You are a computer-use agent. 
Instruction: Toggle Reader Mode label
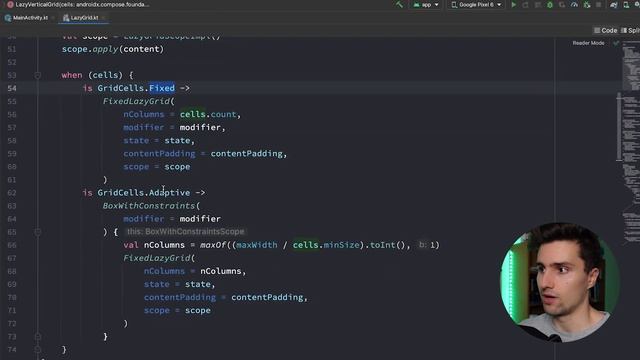point(588,43)
